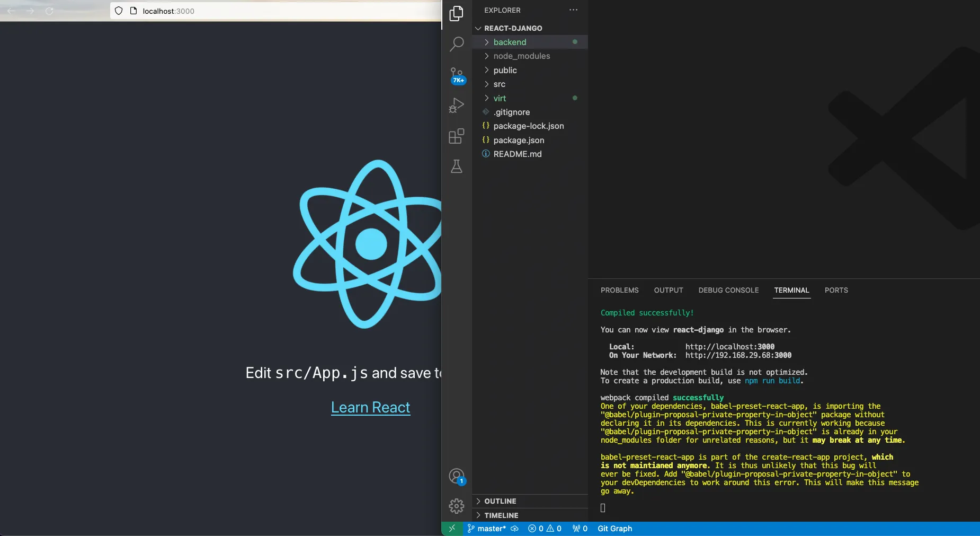The width and height of the screenshot is (980, 536).
Task: Click the spinning React logo
Action: tap(368, 244)
